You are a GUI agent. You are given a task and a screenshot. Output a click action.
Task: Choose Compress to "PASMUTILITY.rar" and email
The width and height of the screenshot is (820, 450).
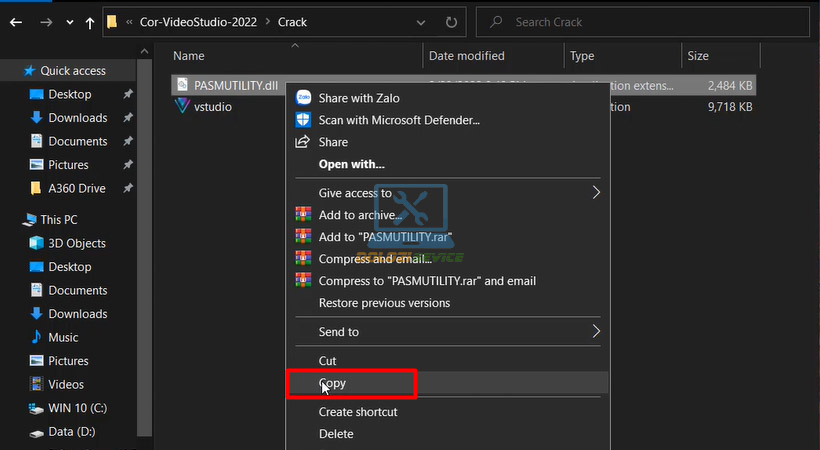click(427, 281)
